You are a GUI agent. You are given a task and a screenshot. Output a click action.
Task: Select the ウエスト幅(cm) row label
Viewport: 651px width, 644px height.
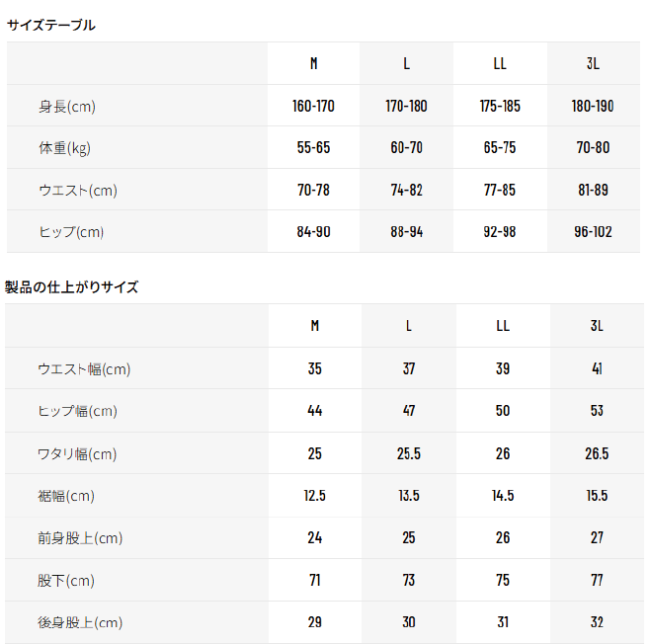pyautogui.click(x=84, y=369)
